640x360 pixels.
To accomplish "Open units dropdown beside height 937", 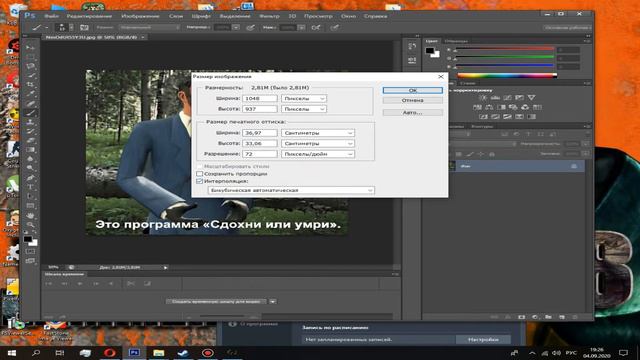I will (304, 109).
